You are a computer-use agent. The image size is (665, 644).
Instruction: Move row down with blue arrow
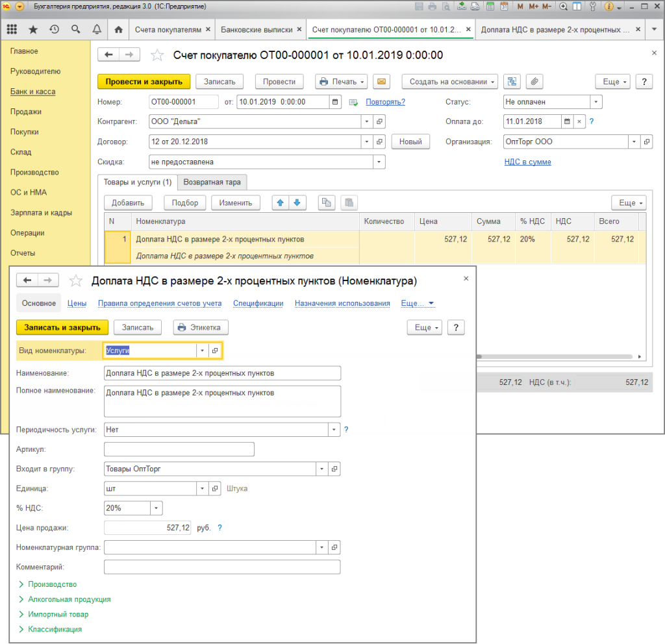click(297, 203)
